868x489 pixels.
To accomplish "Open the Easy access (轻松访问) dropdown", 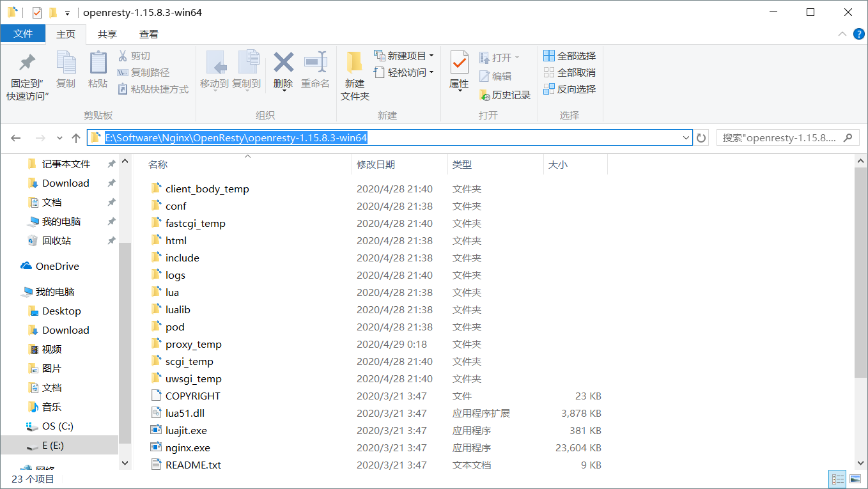I will [404, 72].
